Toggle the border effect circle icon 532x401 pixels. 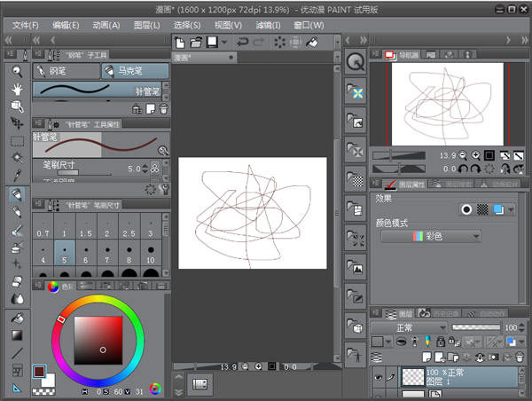[466, 210]
